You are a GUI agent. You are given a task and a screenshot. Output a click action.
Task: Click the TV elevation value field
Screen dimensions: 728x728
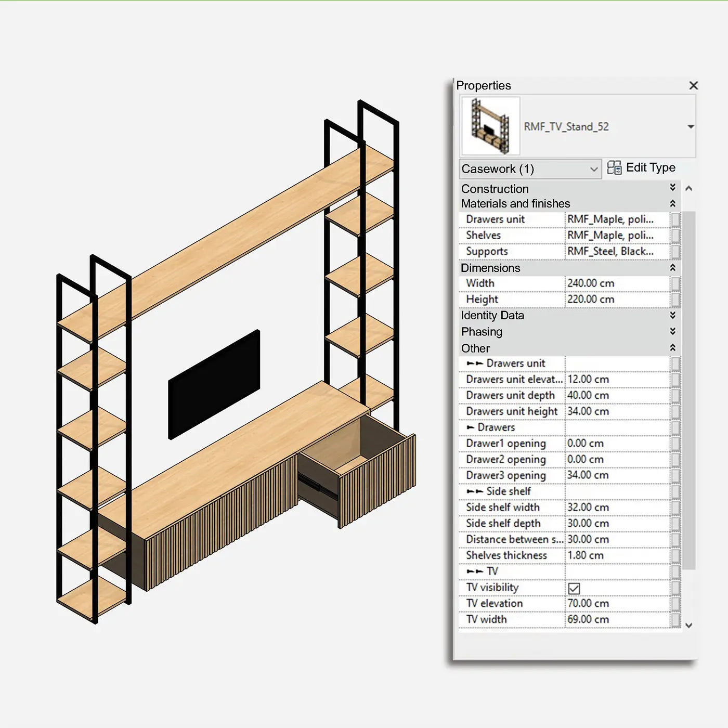tap(616, 603)
